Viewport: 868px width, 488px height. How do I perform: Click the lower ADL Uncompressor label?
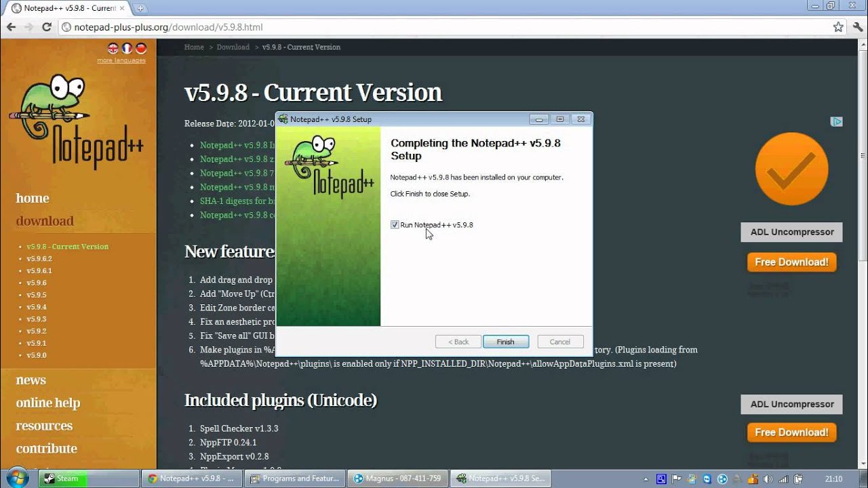792,404
